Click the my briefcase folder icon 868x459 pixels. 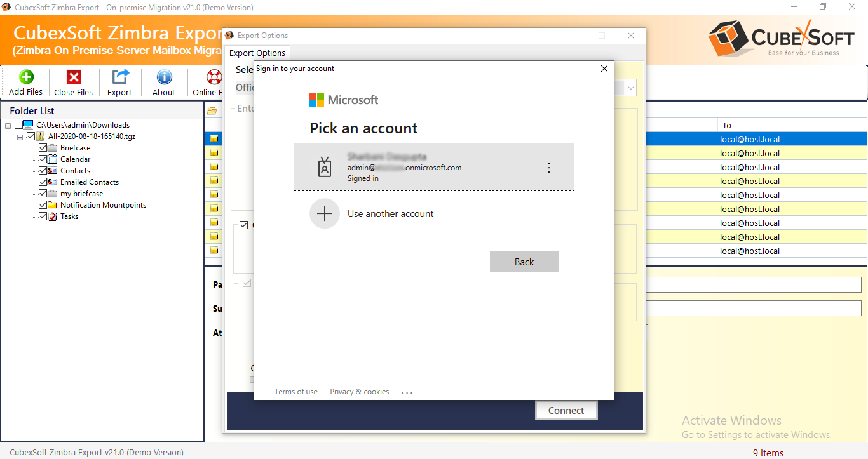coord(52,194)
